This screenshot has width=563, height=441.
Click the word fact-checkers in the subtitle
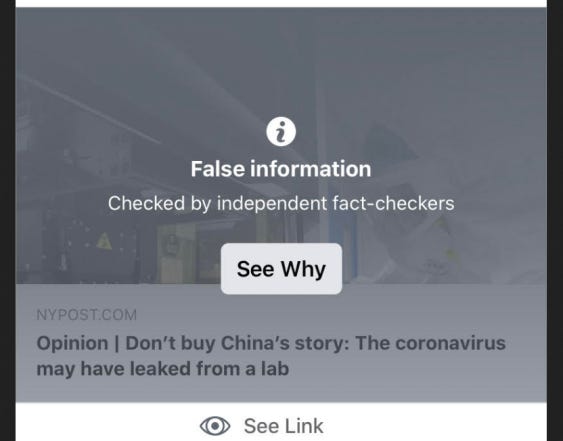(393, 203)
